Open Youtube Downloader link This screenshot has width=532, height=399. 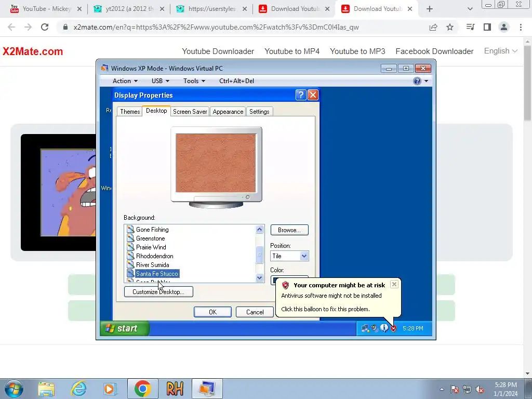coord(218,51)
